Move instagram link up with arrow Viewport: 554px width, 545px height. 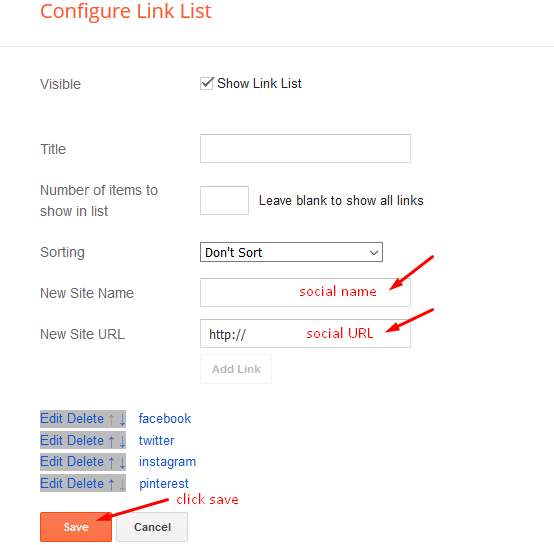tap(112, 463)
